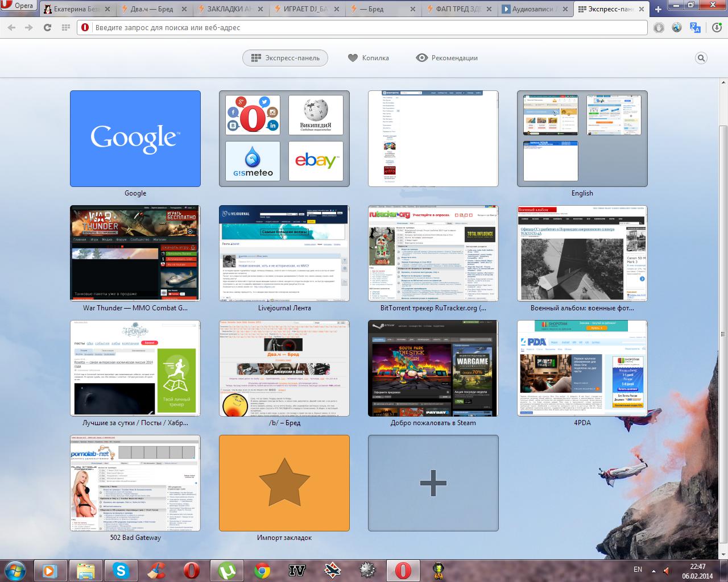Go back with the Back arrow
Screen dimensions: 728x582
pyautogui.click(x=11, y=27)
